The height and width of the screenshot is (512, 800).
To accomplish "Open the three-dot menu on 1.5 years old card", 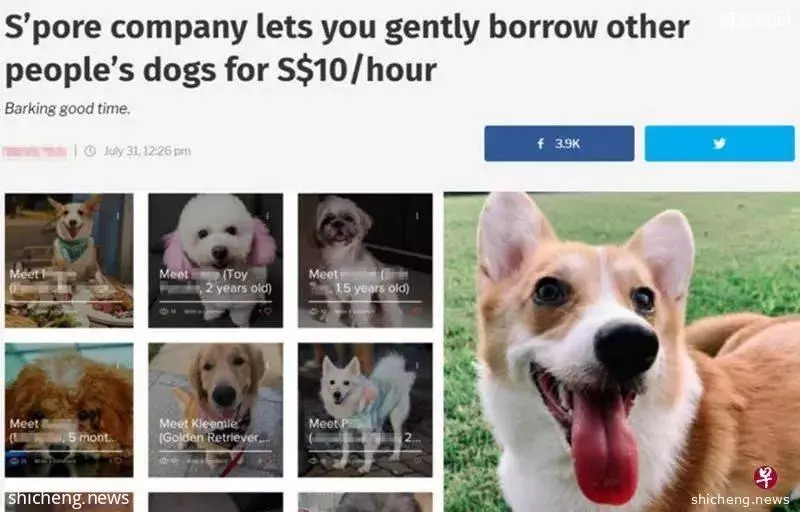I will [416, 216].
